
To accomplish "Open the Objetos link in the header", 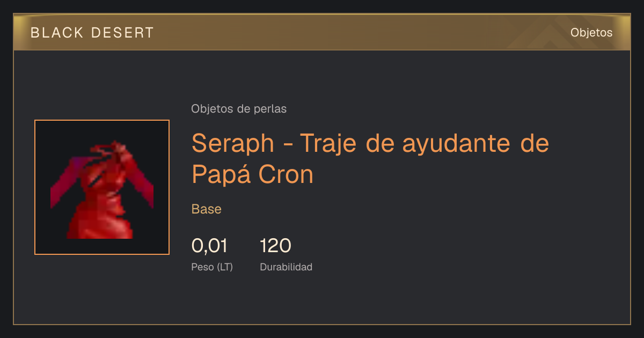I will (x=591, y=32).
